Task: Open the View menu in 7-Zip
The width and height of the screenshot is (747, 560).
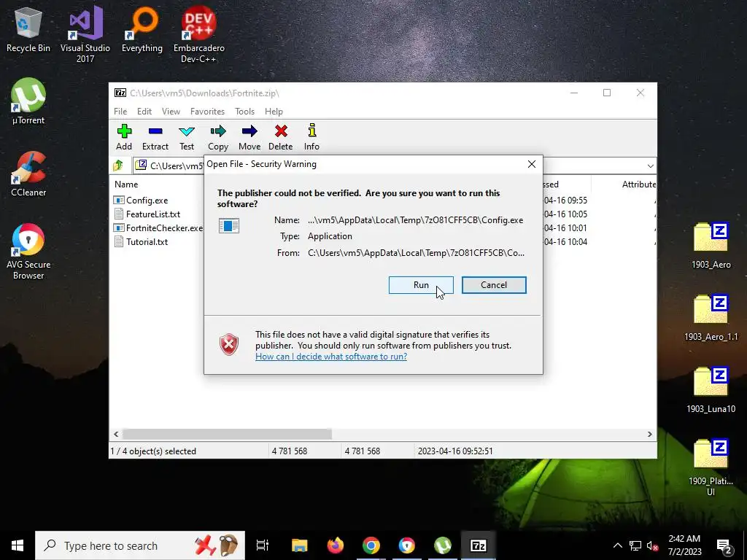Action: coord(171,112)
